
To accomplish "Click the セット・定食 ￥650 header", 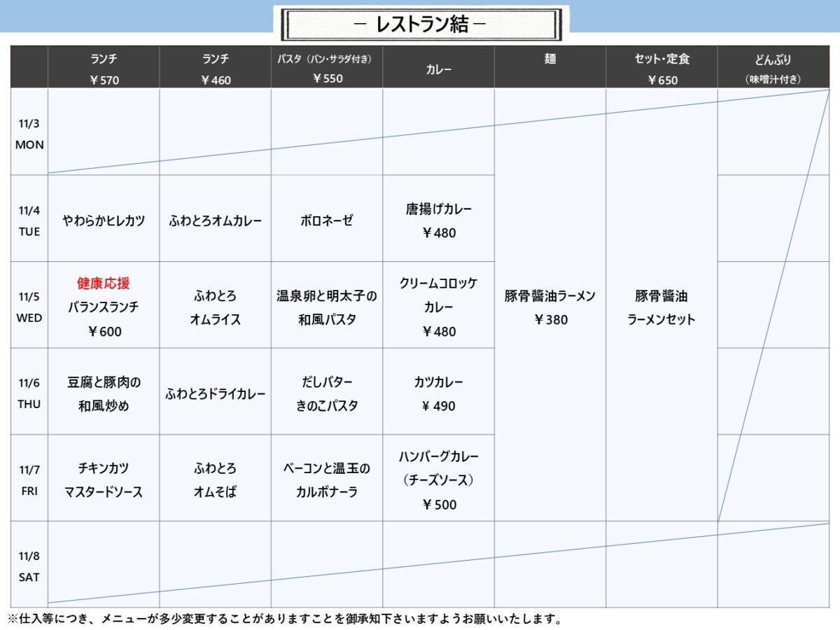I will click(661, 69).
